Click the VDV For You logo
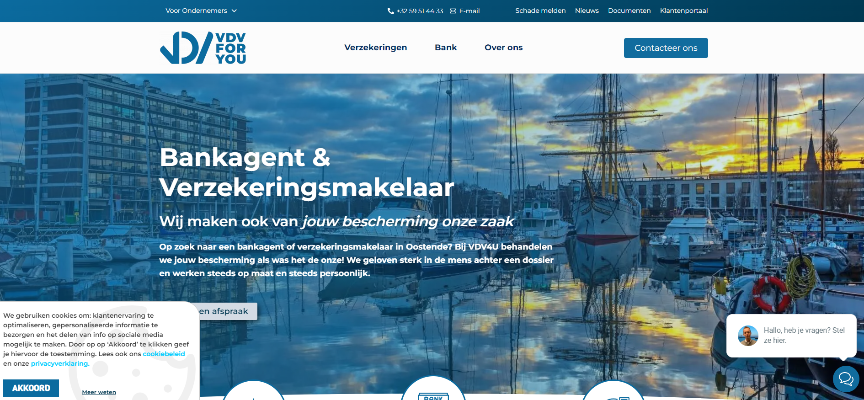 tap(203, 48)
